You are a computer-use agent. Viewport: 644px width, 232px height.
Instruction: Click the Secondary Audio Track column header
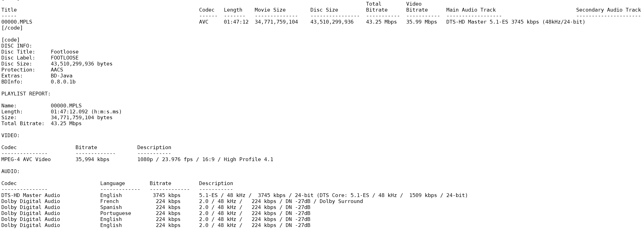click(x=608, y=10)
